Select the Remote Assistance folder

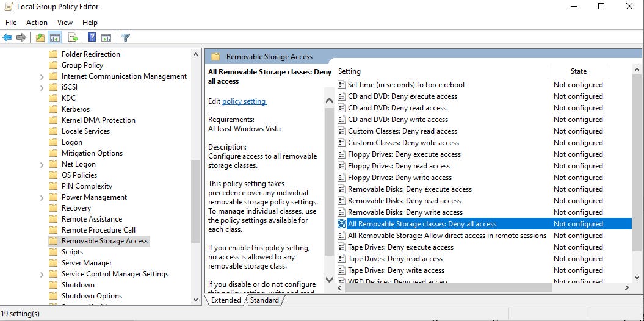(92, 219)
